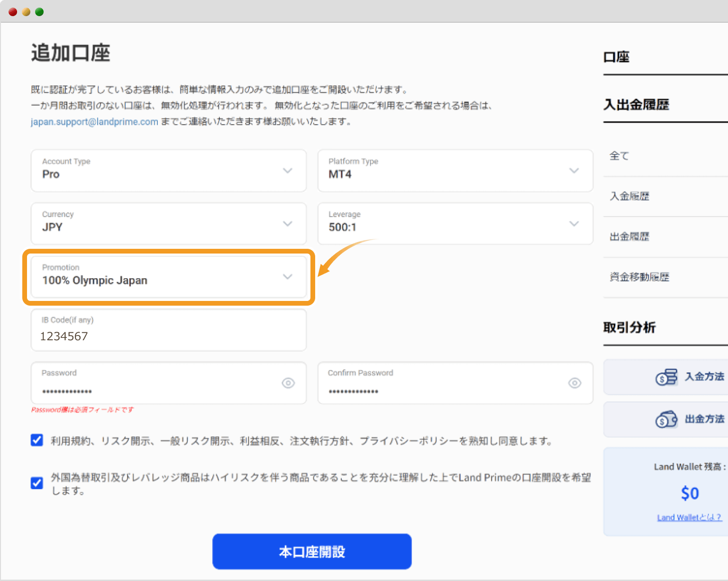Click the red Password required error message

[82, 410]
